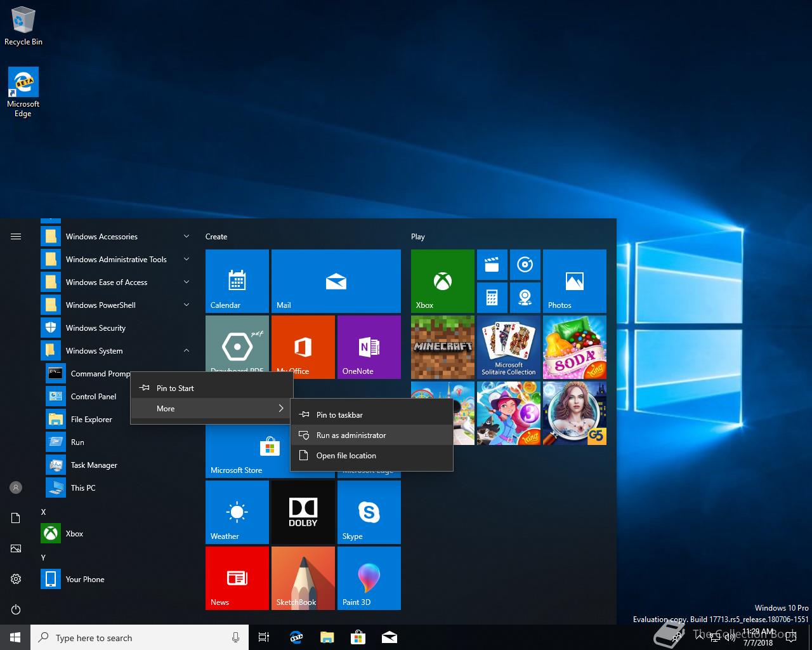The width and height of the screenshot is (812, 650).
Task: Select the Recycle Bin desktop icon
Action: tap(23, 26)
